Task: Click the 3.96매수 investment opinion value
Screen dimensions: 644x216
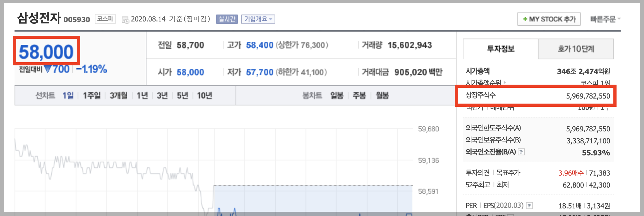Action: (x=571, y=173)
